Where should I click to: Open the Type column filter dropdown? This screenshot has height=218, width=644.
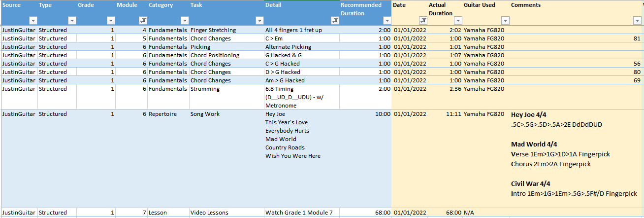pyautogui.click(x=72, y=21)
